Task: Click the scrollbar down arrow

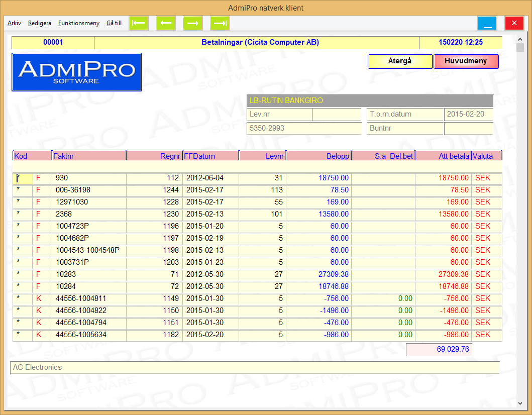Action: point(520,403)
